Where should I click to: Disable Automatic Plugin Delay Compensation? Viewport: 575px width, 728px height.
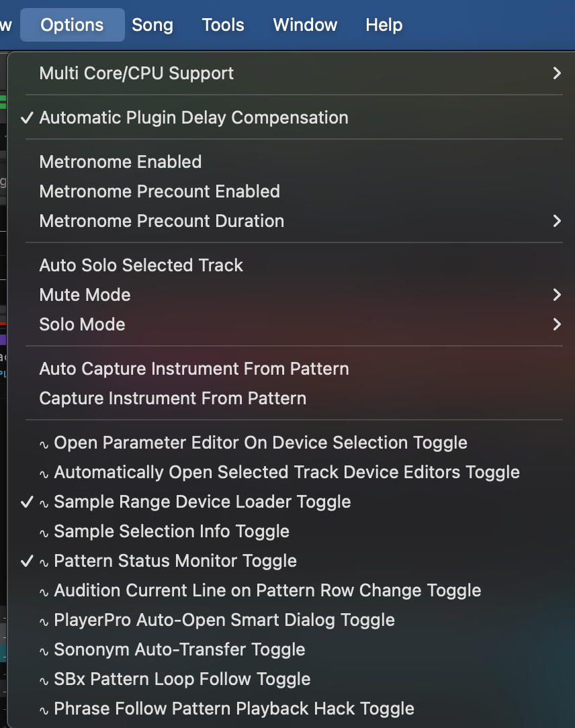tap(193, 118)
